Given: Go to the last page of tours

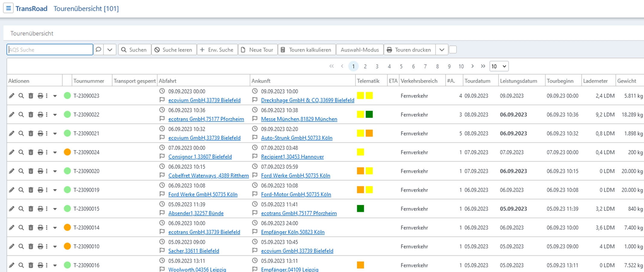Looking at the screenshot, I should click(x=483, y=66).
